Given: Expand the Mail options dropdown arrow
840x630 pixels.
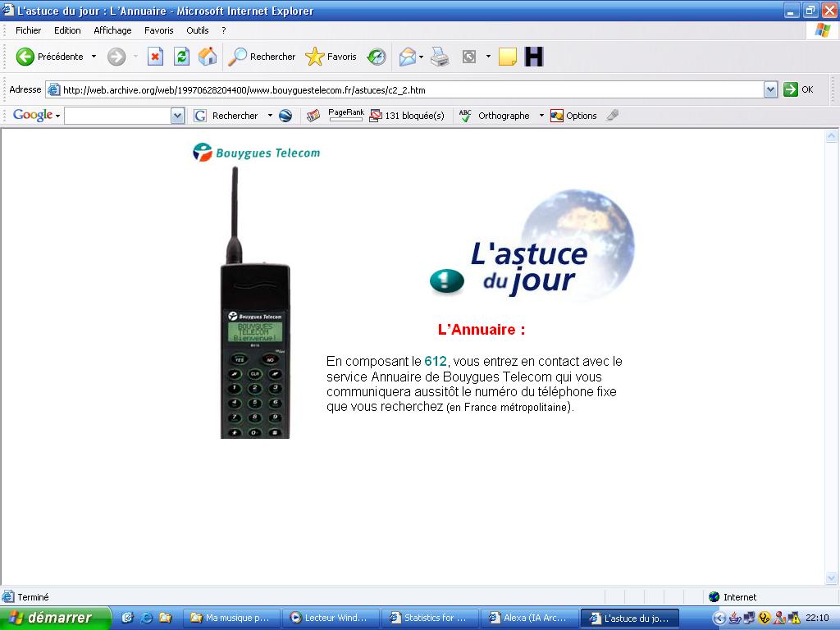Looking at the screenshot, I should (421, 57).
